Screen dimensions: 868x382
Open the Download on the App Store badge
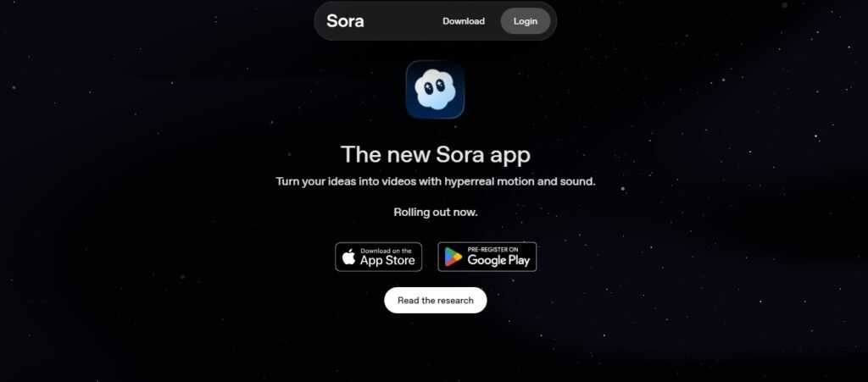point(379,257)
